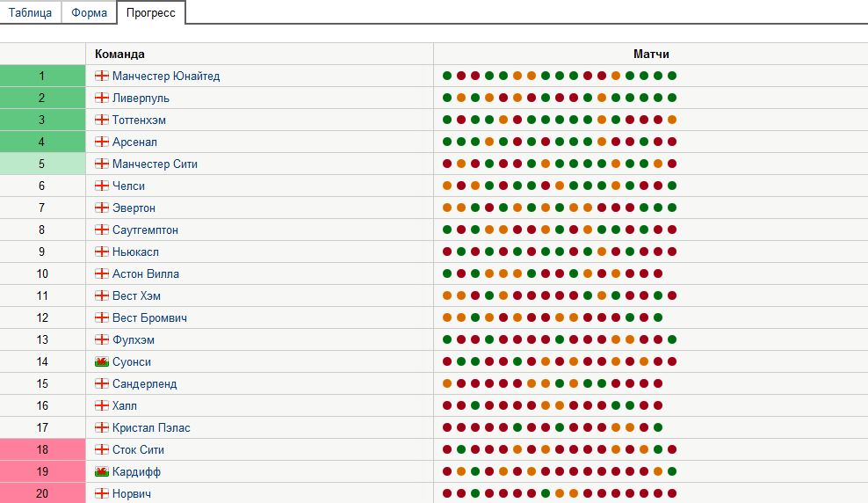Go to Фулхэм team page
The width and height of the screenshot is (868, 503).
click(x=134, y=340)
